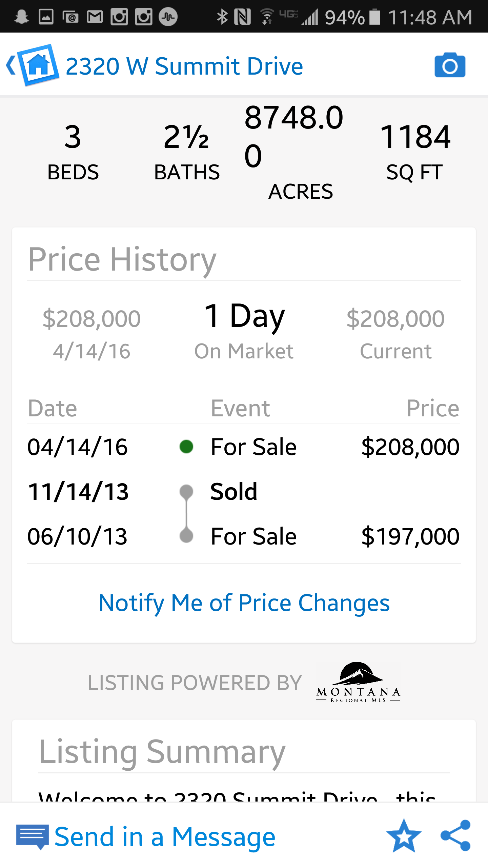The width and height of the screenshot is (488, 868).
Task: Tap the Bluetooth status bar icon
Action: click(x=222, y=17)
